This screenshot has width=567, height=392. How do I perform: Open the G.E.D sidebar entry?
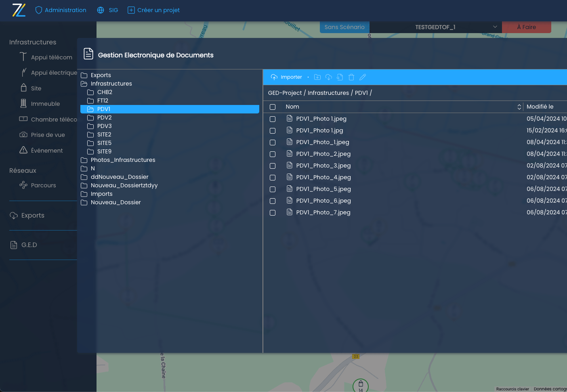tap(29, 245)
